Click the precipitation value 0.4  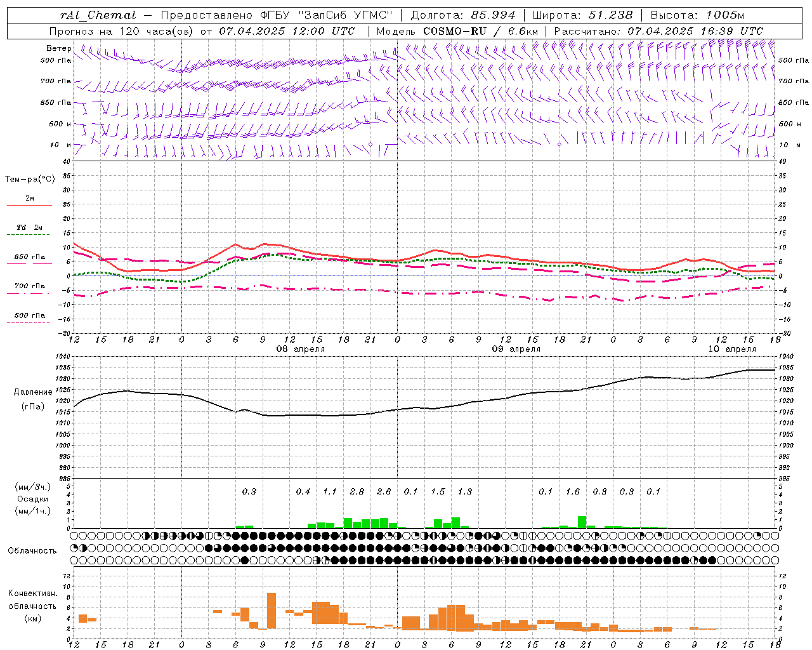(303, 492)
